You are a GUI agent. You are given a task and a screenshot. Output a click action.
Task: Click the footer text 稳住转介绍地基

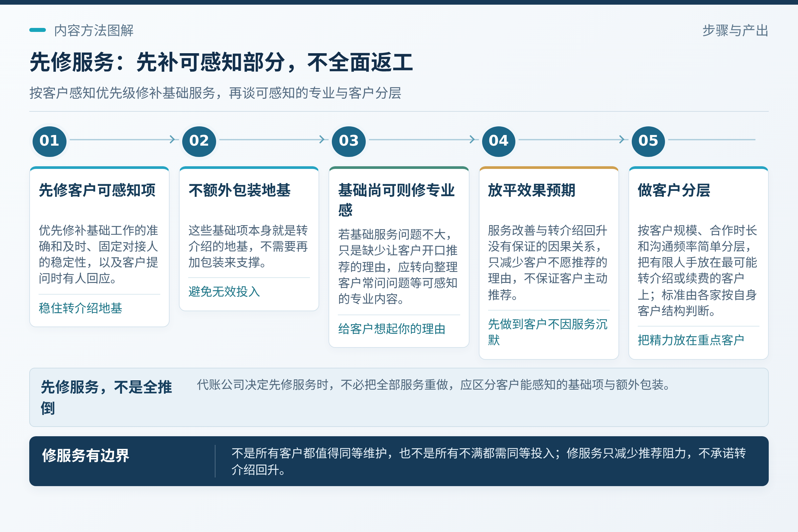point(80,308)
